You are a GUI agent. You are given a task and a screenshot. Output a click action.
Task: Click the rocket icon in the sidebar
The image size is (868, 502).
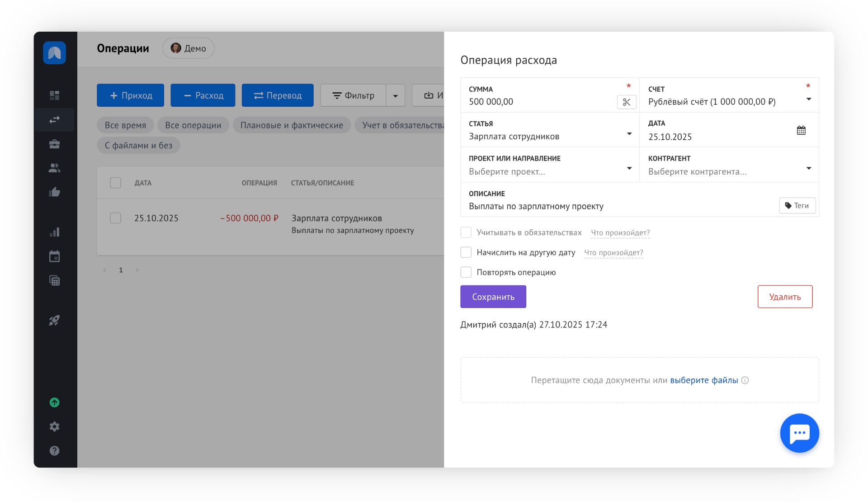click(54, 321)
